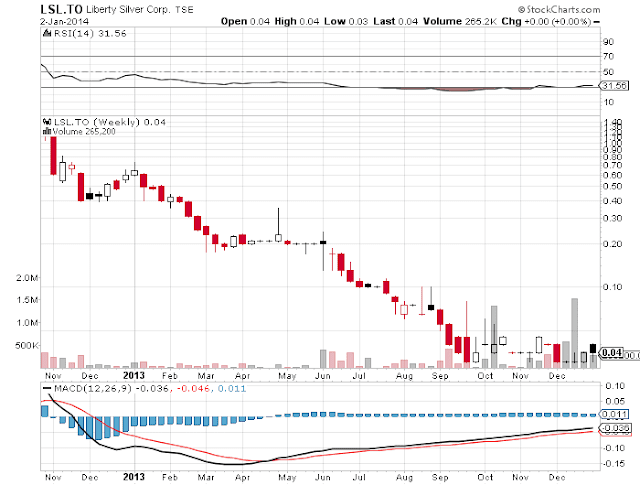Click the Last 0.04 header value
The image size is (640, 485).
[x=396, y=21]
